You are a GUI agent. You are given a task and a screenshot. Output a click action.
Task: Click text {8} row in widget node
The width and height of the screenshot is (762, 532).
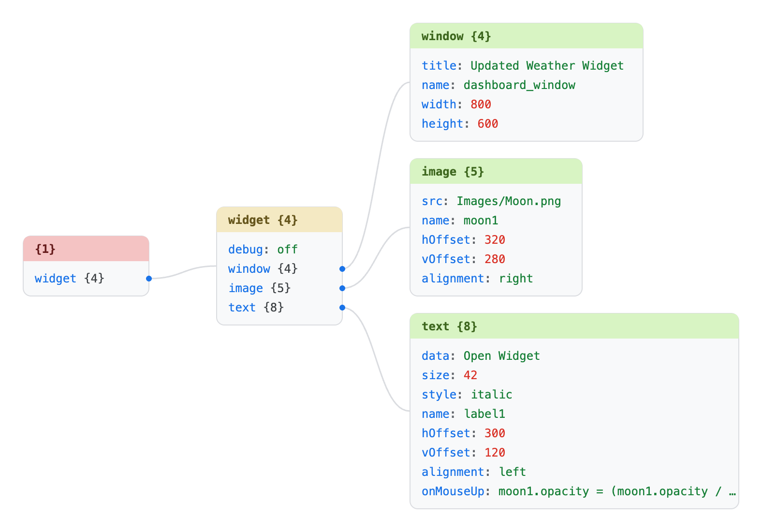click(x=279, y=308)
